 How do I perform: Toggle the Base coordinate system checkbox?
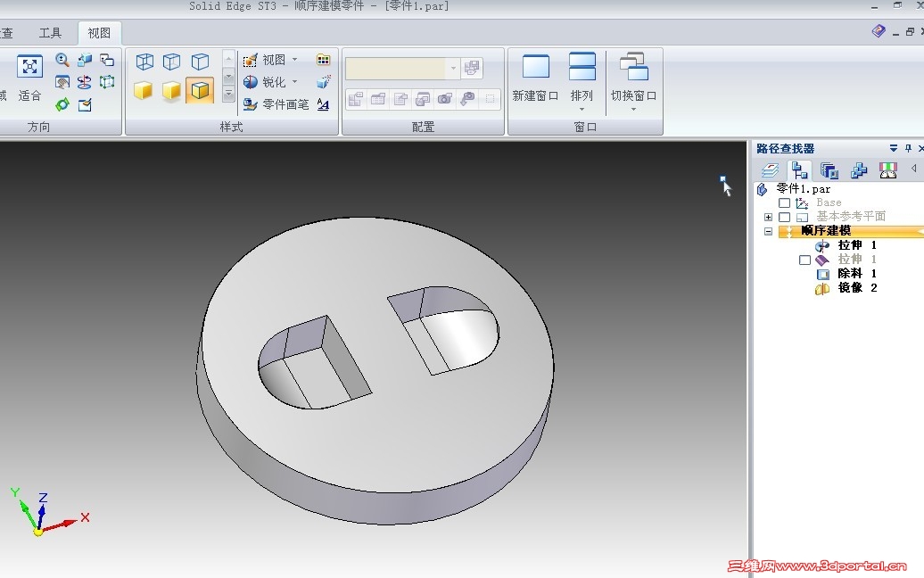point(784,202)
